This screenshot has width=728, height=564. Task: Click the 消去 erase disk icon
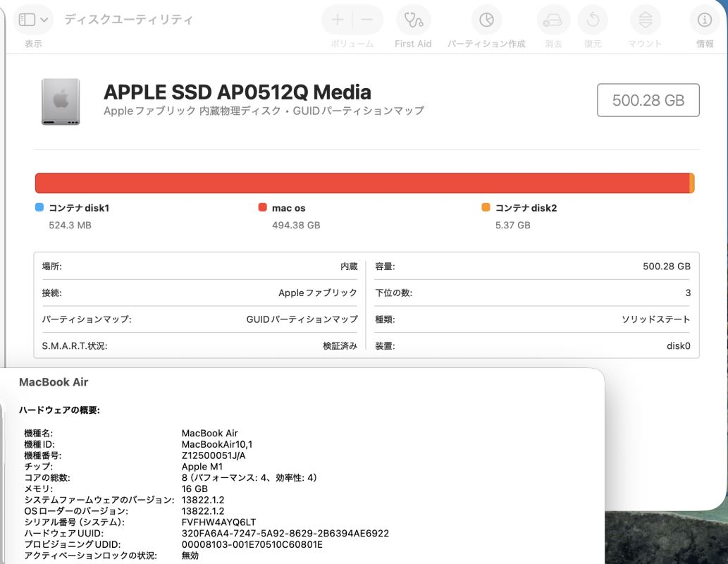click(x=553, y=20)
